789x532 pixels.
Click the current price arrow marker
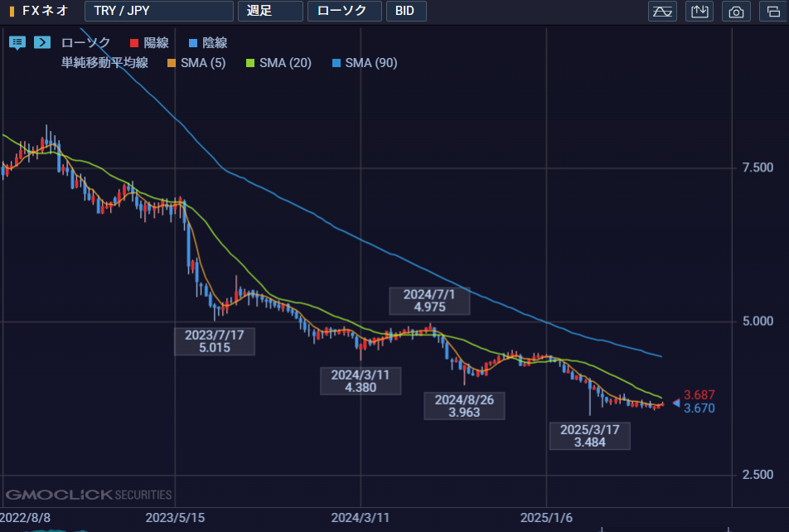pyautogui.click(x=676, y=403)
